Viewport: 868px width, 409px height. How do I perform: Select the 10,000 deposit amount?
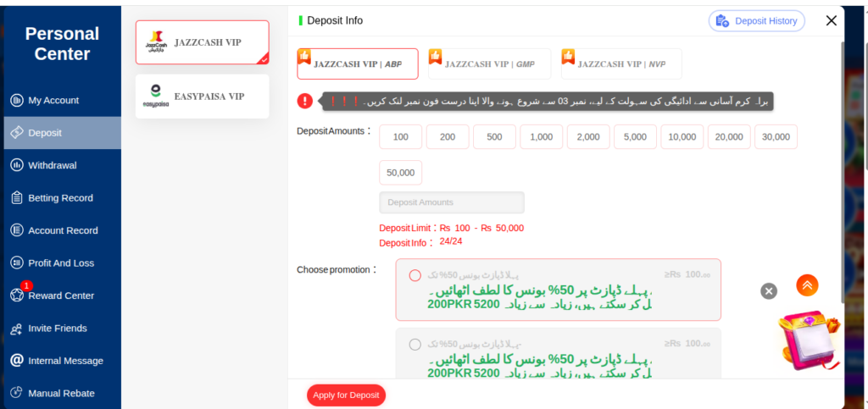[682, 137]
